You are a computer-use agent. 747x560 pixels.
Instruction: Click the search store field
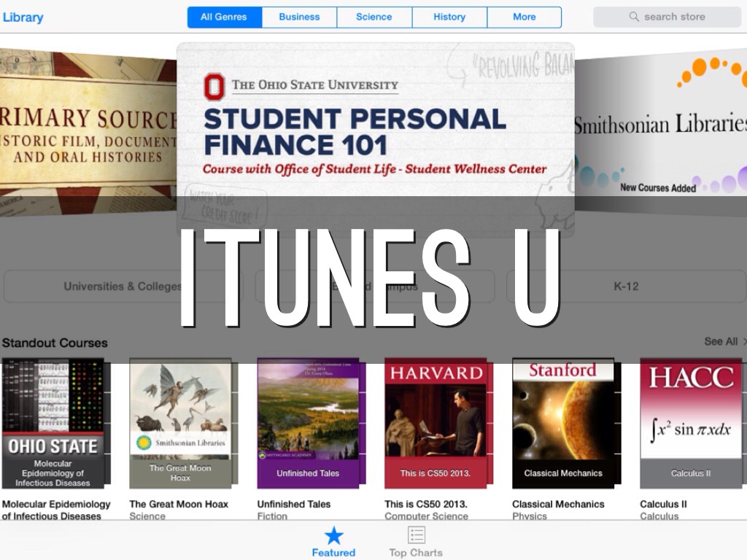coord(675,17)
